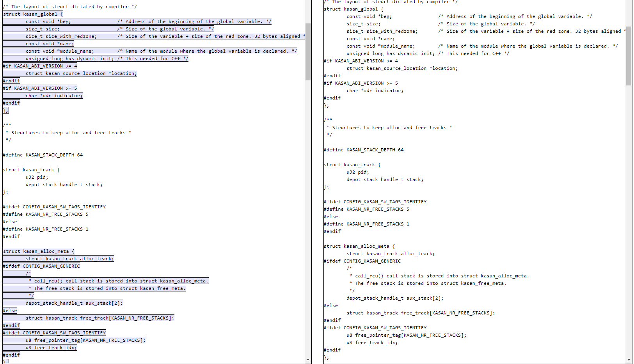
Task: Click 'struct kasan_source_location *location;' in left pane
Action: click(x=81, y=73)
